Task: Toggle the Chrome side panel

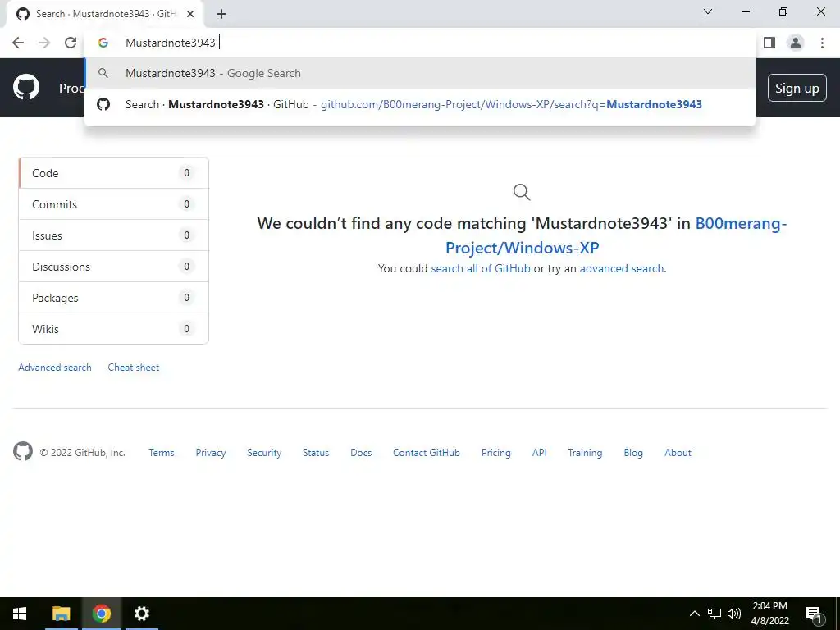Action: [x=769, y=43]
